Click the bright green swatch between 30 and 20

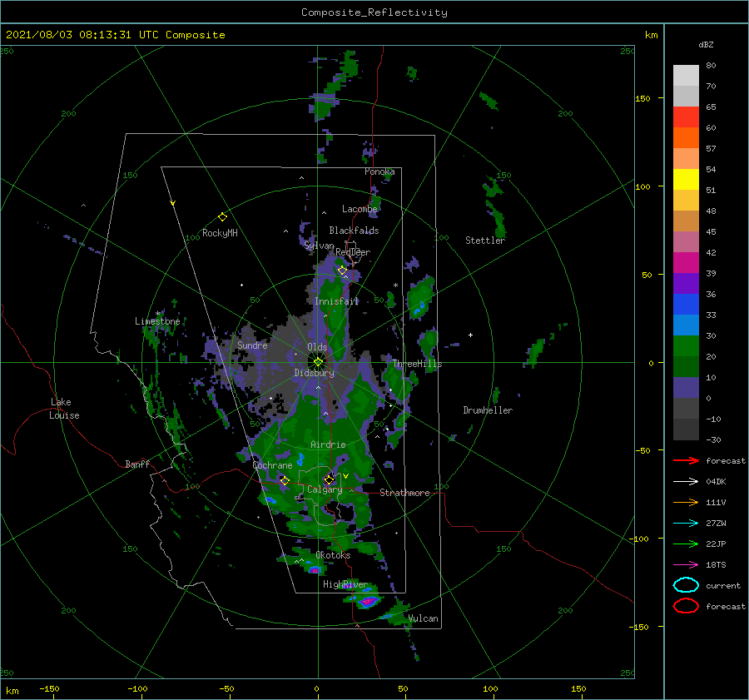686,346
